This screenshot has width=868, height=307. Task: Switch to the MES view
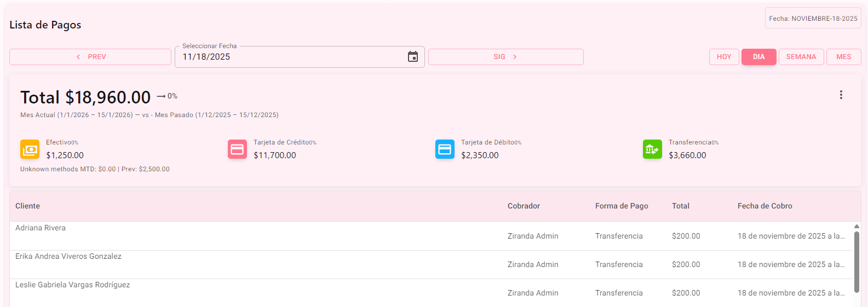843,57
